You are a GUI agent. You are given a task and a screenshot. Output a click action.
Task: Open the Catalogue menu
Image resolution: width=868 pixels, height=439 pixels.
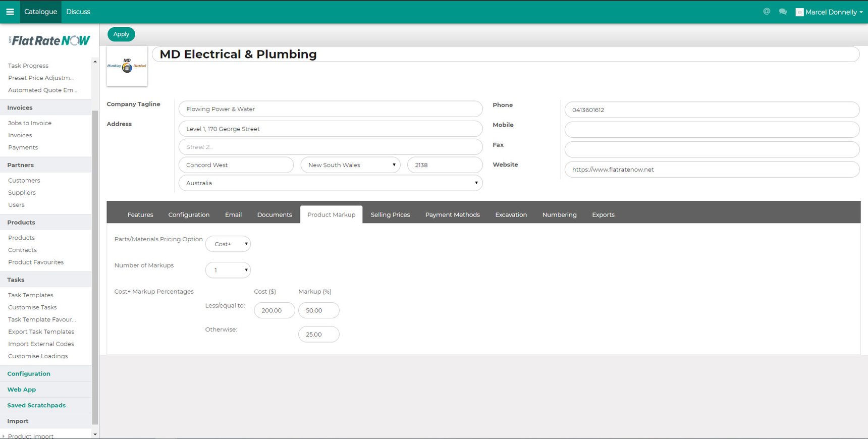tap(40, 12)
